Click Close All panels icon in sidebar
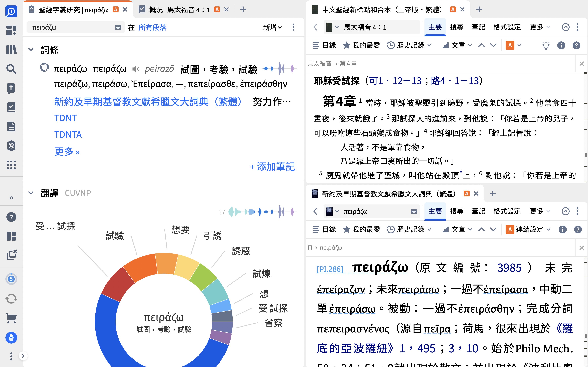Image resolution: width=588 pixels, height=367 pixels. pyautogui.click(x=12, y=255)
